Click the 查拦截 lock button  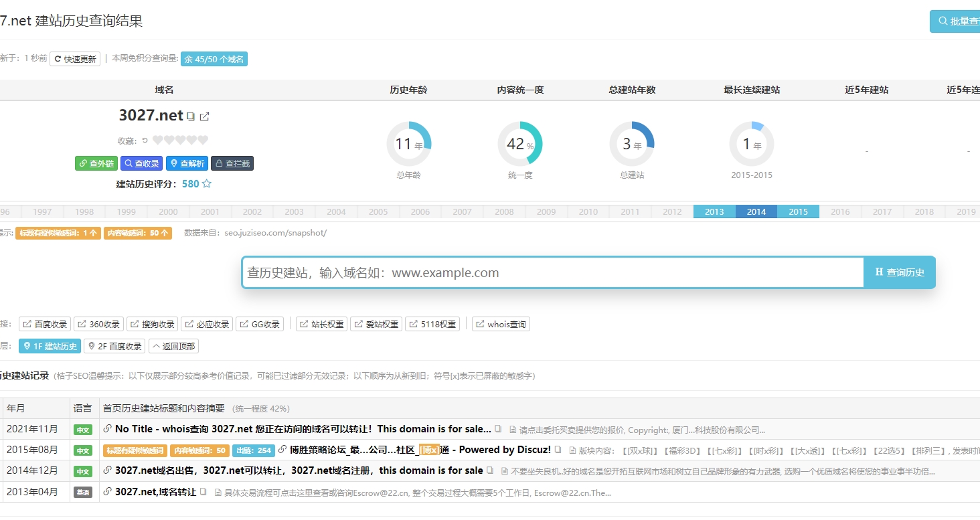[232, 163]
